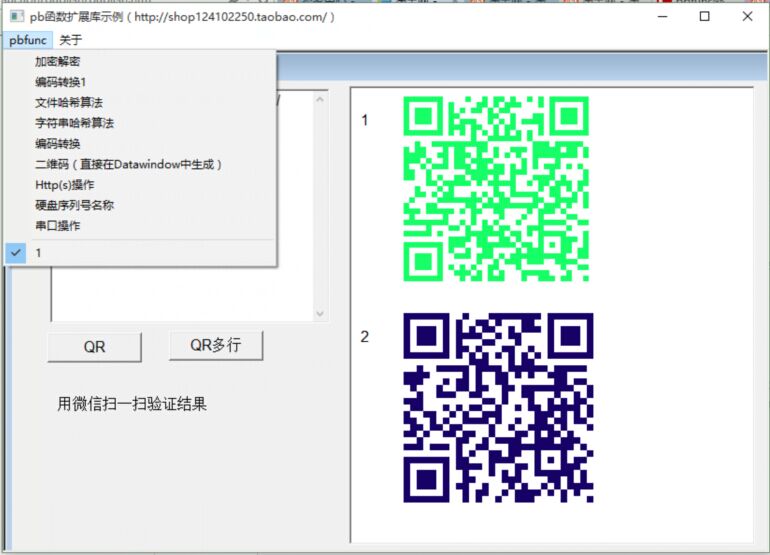Click row number 1 label
Image resolution: width=770 pixels, height=555 pixels.
coord(364,120)
